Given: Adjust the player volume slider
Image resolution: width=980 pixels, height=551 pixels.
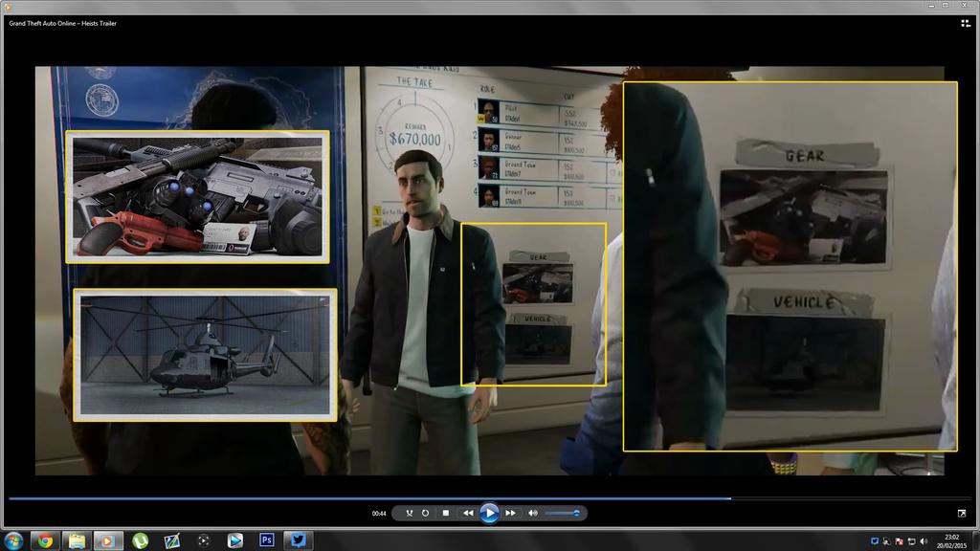Looking at the screenshot, I should point(563,513).
